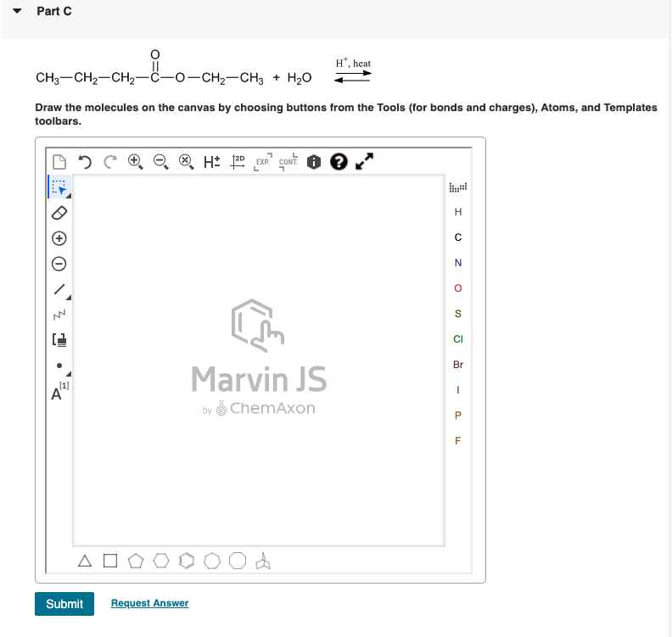The image size is (672, 637).
Task: Redo the last undone action
Action: [110, 162]
